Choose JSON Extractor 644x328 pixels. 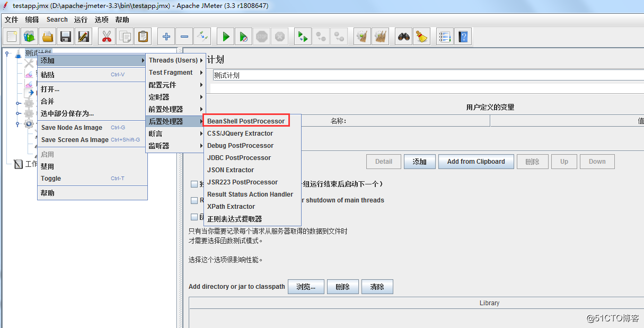click(x=252, y=170)
